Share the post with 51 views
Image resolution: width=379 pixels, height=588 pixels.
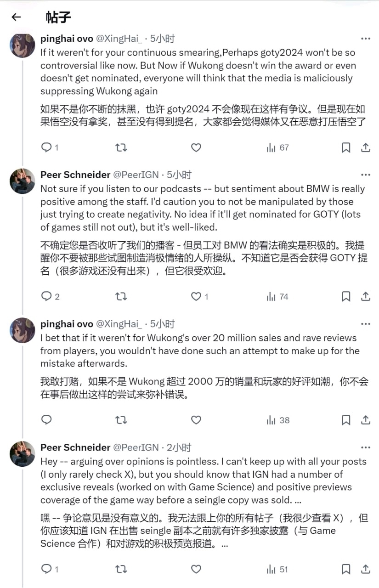[x=366, y=569]
